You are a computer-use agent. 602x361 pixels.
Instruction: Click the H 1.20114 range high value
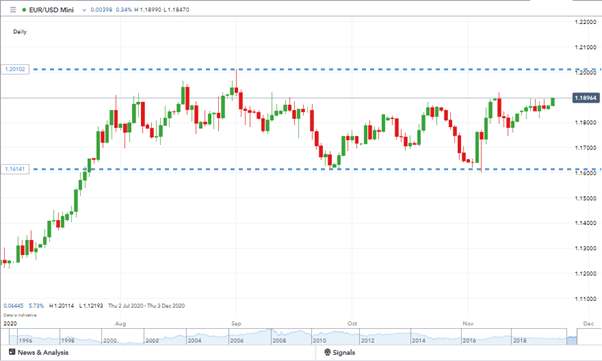[61, 306]
